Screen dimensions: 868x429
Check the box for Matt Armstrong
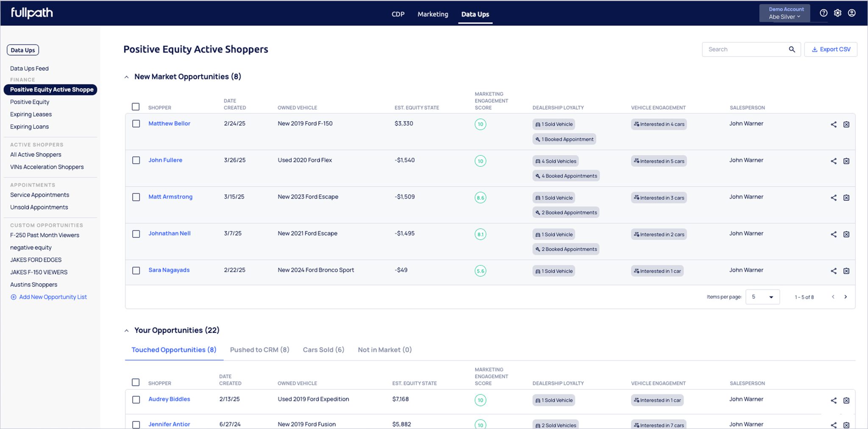[136, 197]
